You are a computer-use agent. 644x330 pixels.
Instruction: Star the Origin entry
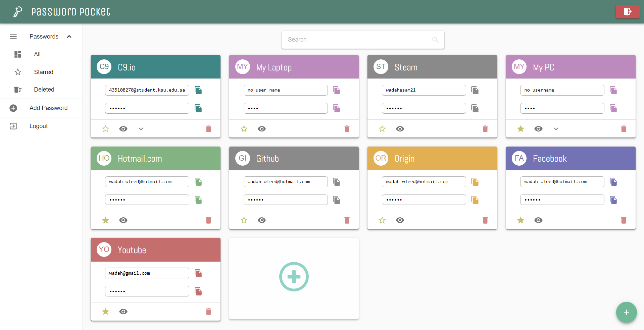(x=382, y=220)
